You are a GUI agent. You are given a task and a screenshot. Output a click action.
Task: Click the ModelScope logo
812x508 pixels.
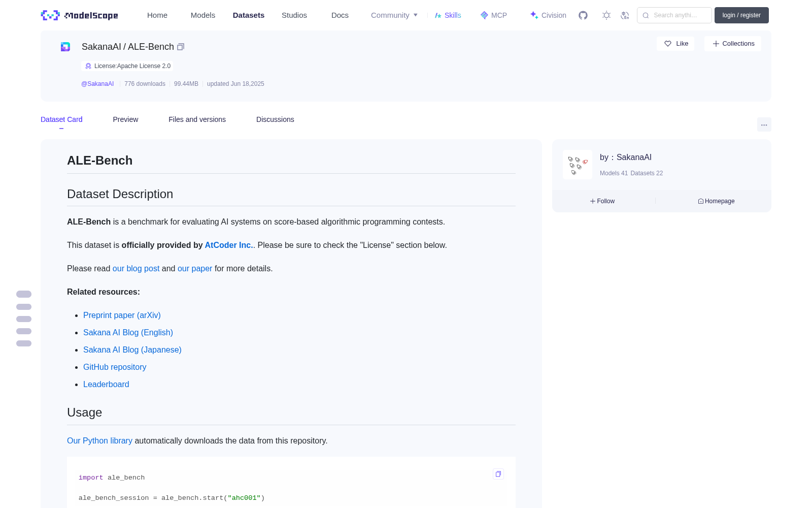(79, 15)
